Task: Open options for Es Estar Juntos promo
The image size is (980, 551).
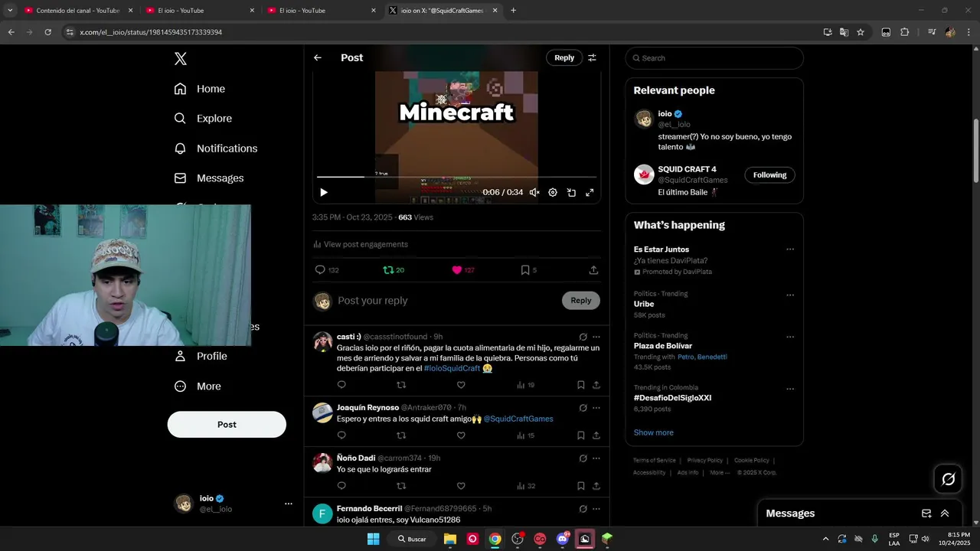Action: coord(790,249)
